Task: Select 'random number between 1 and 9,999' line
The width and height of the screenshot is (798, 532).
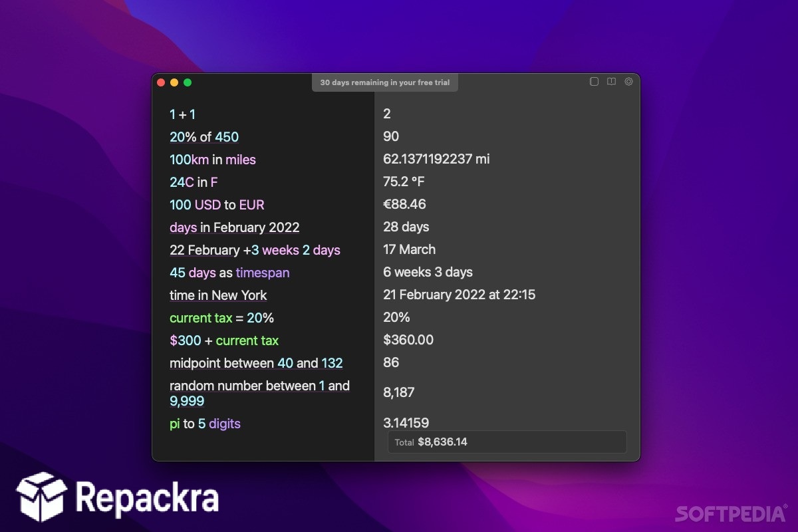Action: (259, 393)
